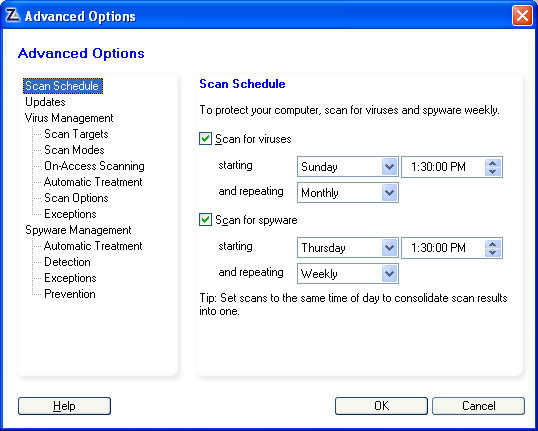The width and height of the screenshot is (538, 431).
Task: Select Scan Targets under Virus Management
Action: [76, 134]
